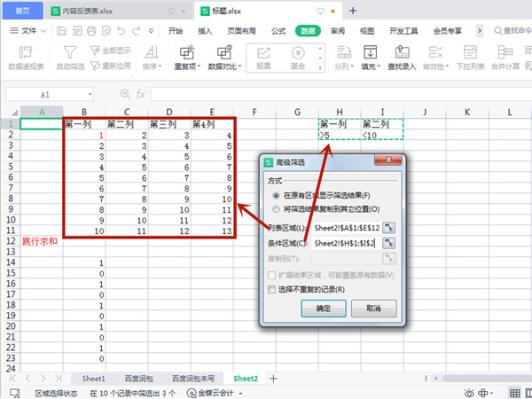Switch to the Sheet1 worksheet tab

tap(93, 379)
